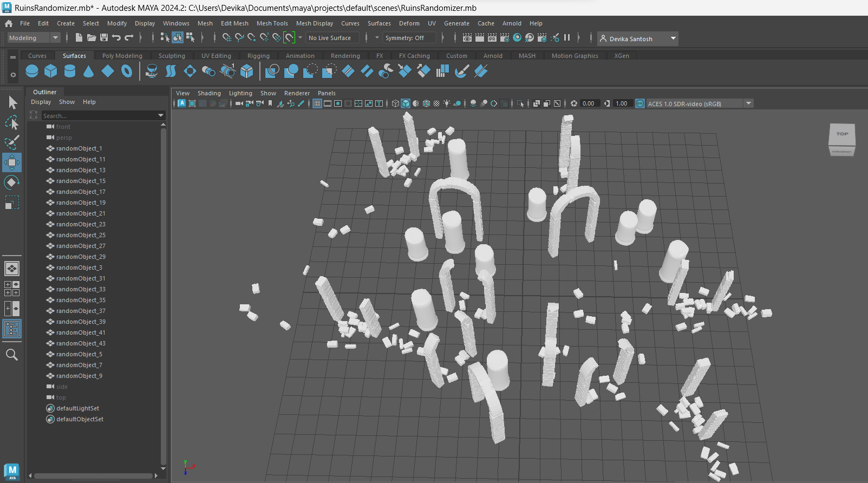Click the Outliner horizontal scrollbar

click(94, 476)
